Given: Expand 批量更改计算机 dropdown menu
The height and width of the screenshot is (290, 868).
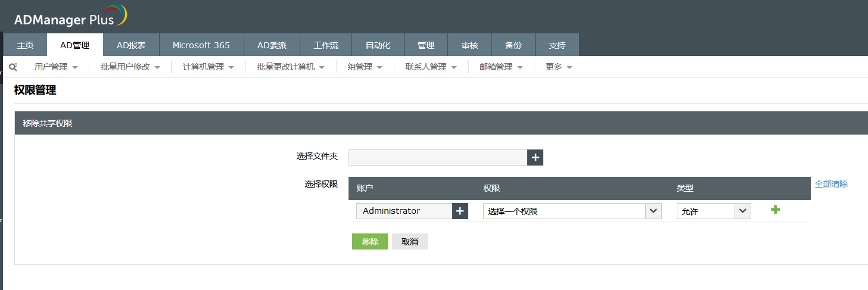Looking at the screenshot, I should tap(291, 67).
